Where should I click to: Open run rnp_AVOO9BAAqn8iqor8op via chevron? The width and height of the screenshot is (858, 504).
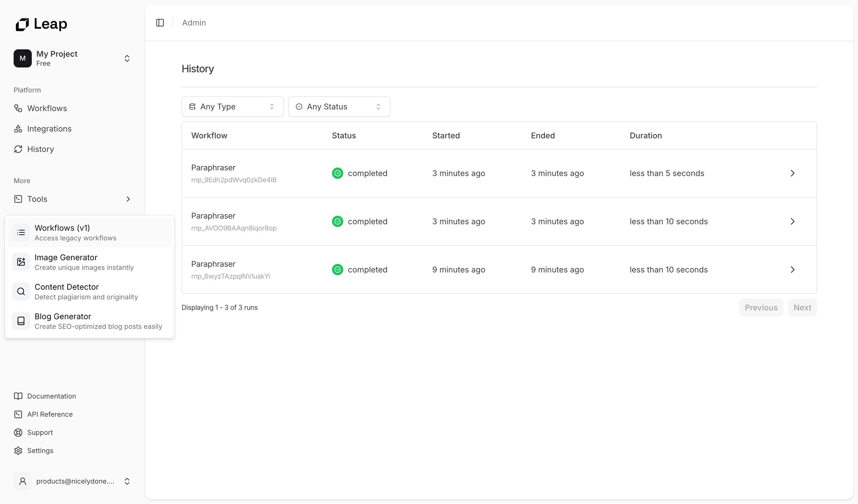pos(793,221)
